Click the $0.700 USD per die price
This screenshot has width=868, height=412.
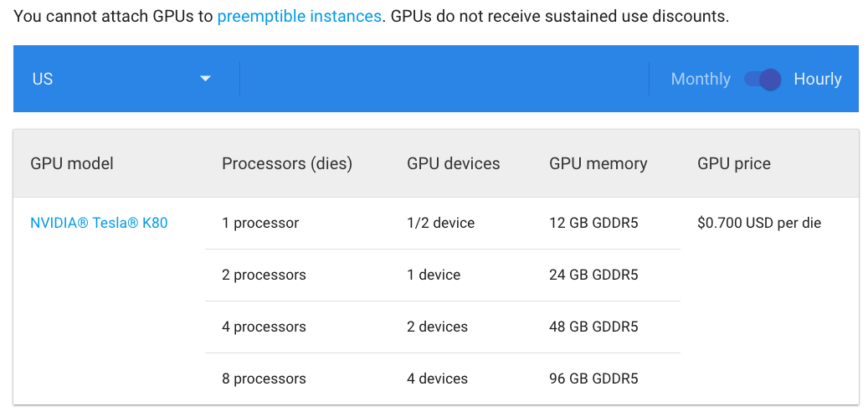759,223
